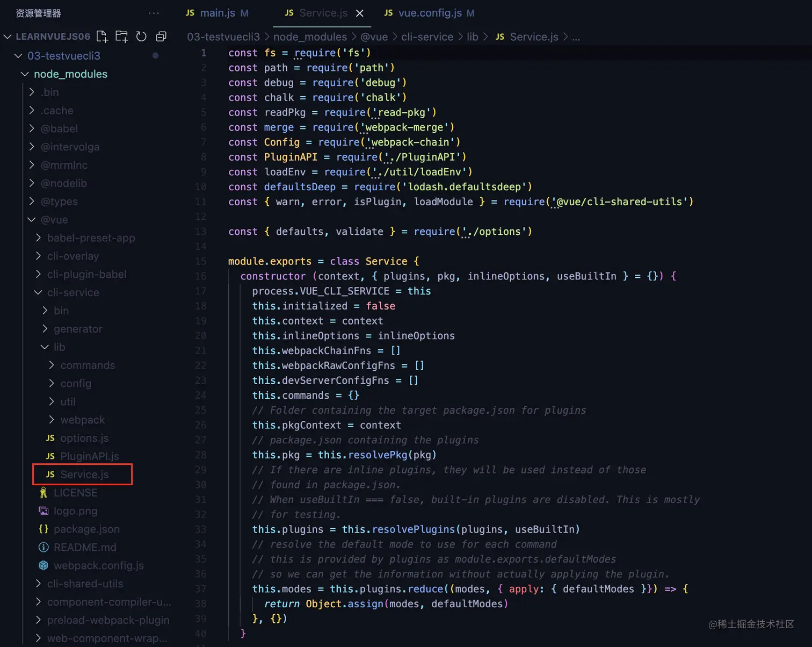This screenshot has height=647, width=812.
Task: Click the JS icon next to options.js in the tree
Action: (50, 438)
